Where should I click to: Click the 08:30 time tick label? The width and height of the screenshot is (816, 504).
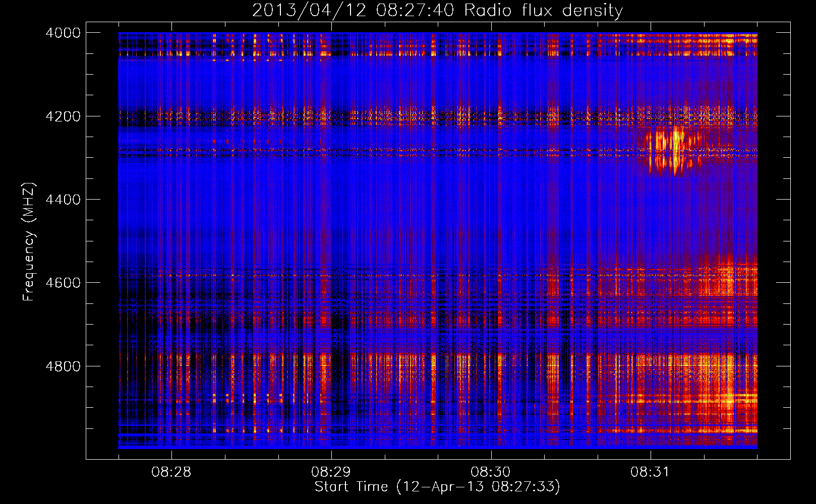[x=491, y=472]
